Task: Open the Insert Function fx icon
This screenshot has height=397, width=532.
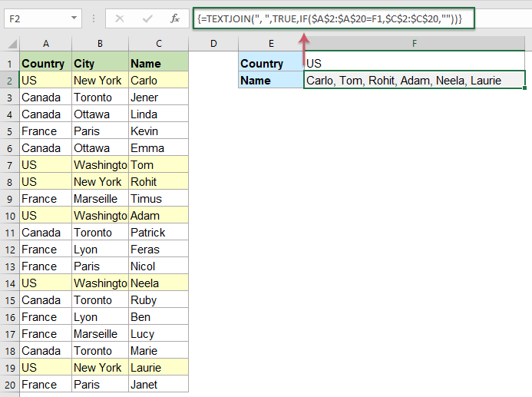Action: [x=175, y=18]
